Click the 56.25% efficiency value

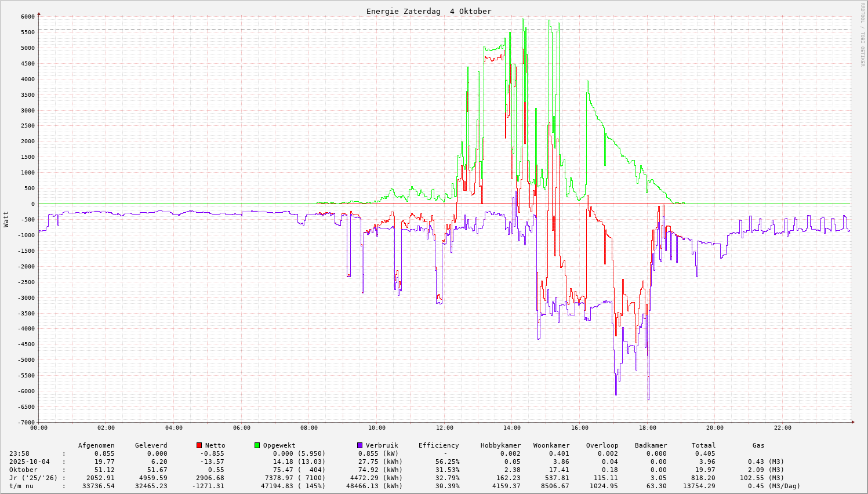(447, 462)
